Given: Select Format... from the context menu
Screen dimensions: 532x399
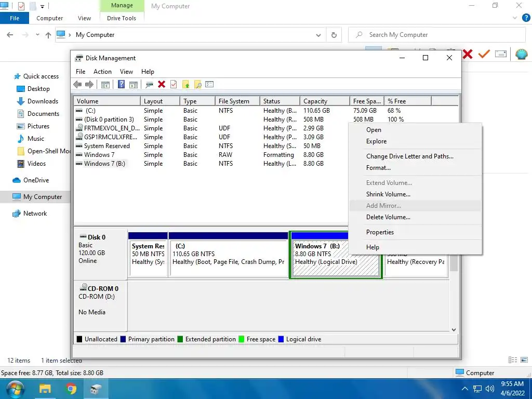Looking at the screenshot, I should click(415, 168).
